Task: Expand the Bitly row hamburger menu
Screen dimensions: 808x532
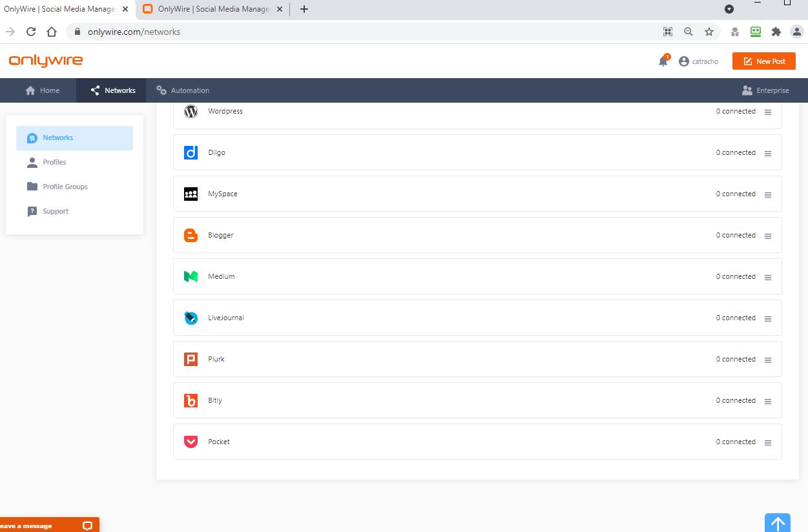Action: tap(768, 402)
